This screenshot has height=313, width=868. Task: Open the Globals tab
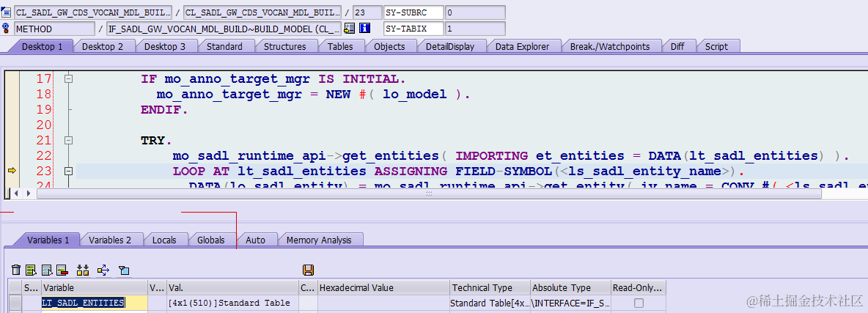tap(211, 240)
